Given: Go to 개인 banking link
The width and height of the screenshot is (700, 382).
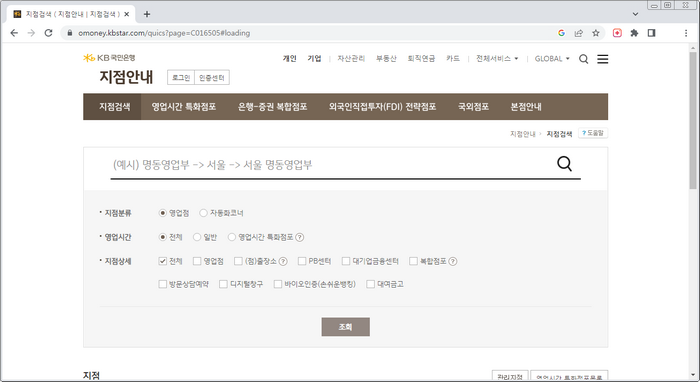Looking at the screenshot, I should 289,58.
